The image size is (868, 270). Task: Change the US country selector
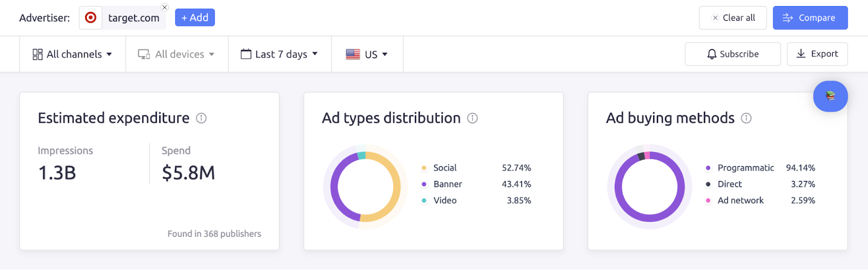pos(367,54)
